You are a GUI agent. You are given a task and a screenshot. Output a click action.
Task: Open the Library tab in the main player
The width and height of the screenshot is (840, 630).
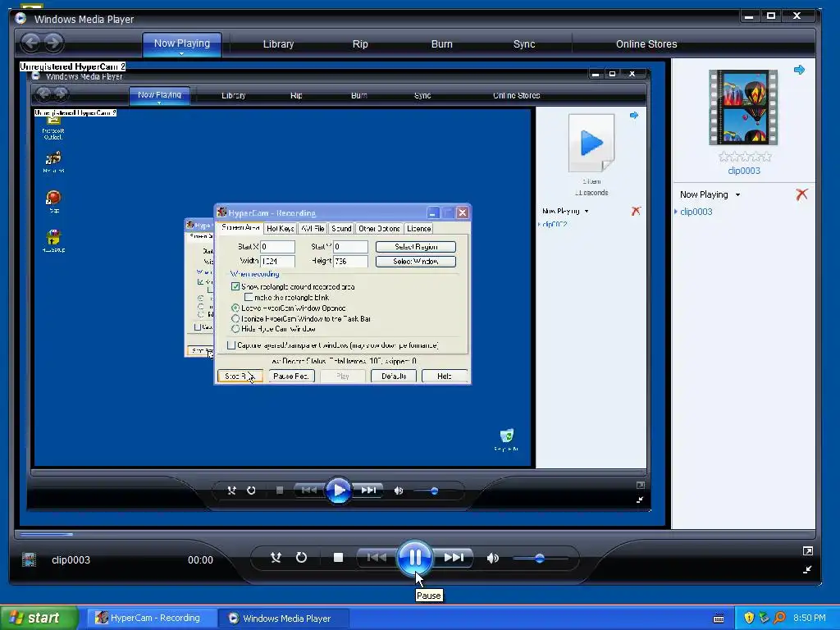click(x=278, y=44)
